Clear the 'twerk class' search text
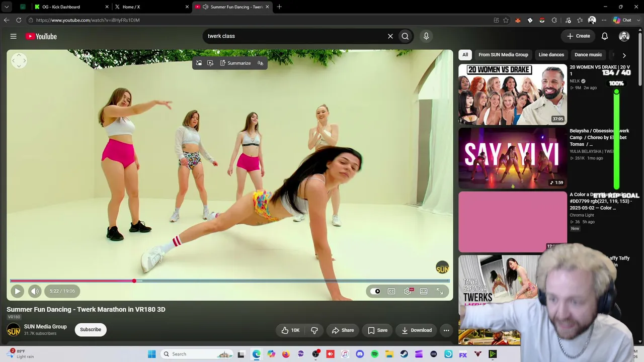 coord(390,36)
